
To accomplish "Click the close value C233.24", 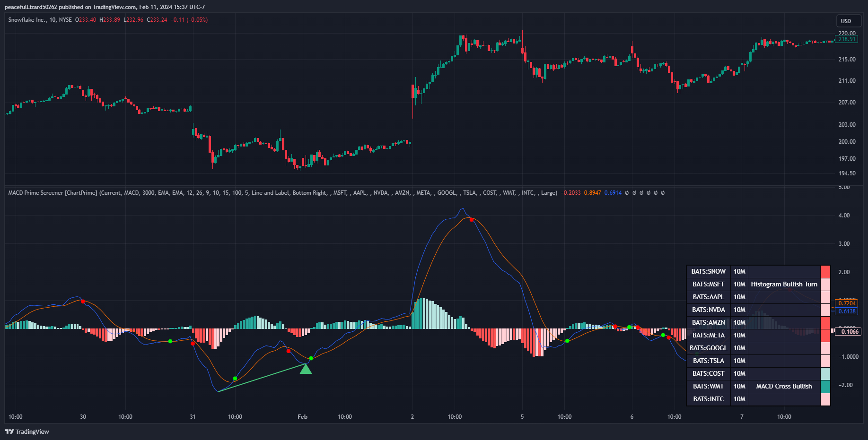I will point(157,20).
